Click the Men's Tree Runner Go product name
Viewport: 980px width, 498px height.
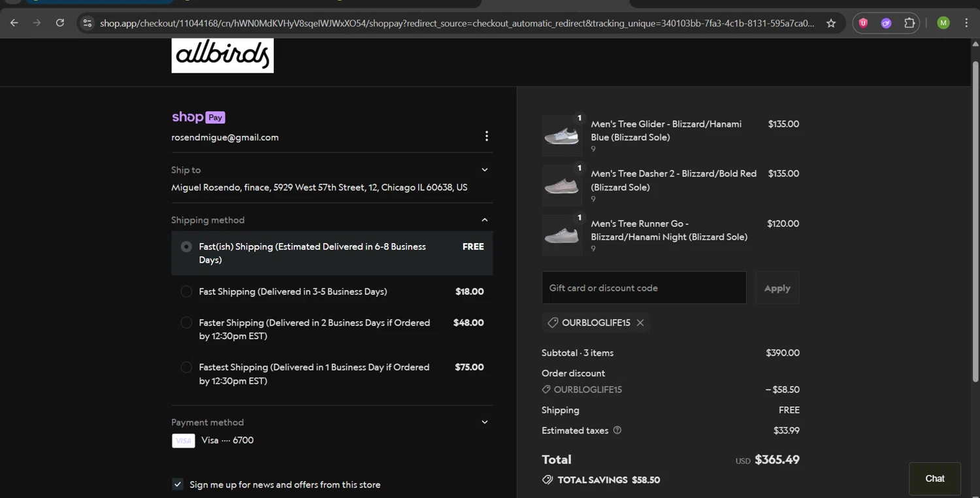pyautogui.click(x=669, y=230)
